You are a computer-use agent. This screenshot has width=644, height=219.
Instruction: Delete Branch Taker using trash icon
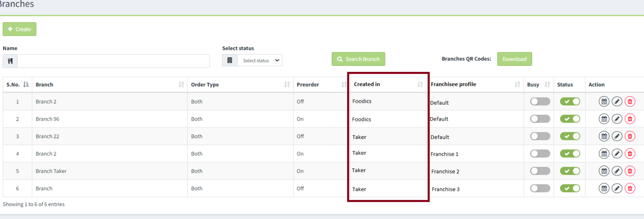(630, 171)
